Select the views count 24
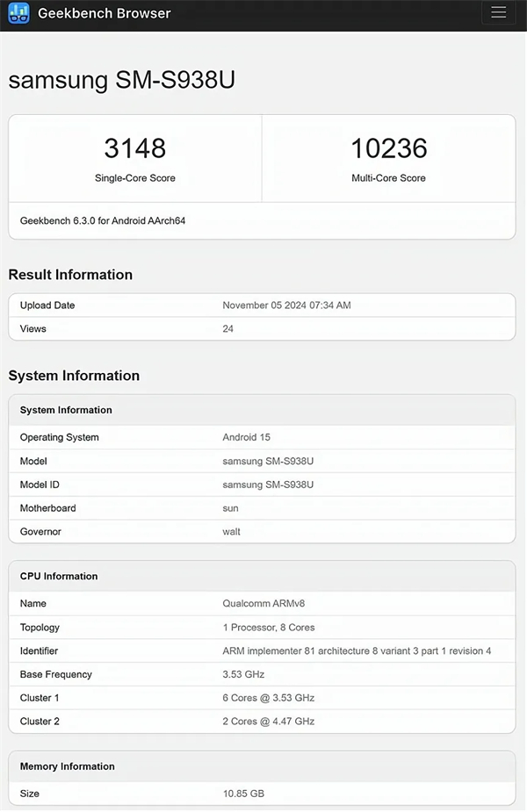Image resolution: width=527 pixels, height=812 pixels. [228, 329]
